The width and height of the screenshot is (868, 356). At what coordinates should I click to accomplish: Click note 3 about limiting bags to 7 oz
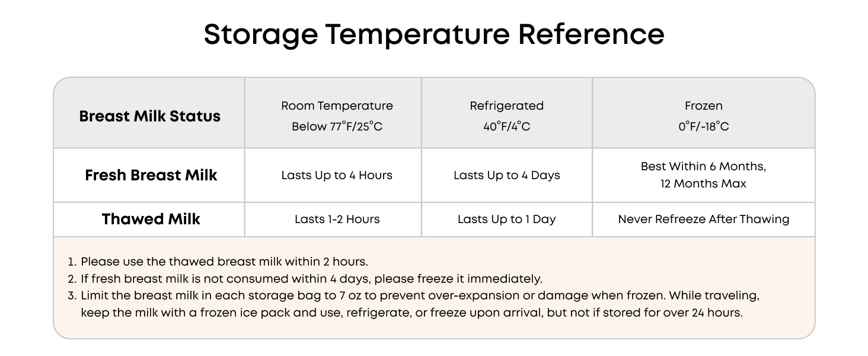tap(413, 295)
